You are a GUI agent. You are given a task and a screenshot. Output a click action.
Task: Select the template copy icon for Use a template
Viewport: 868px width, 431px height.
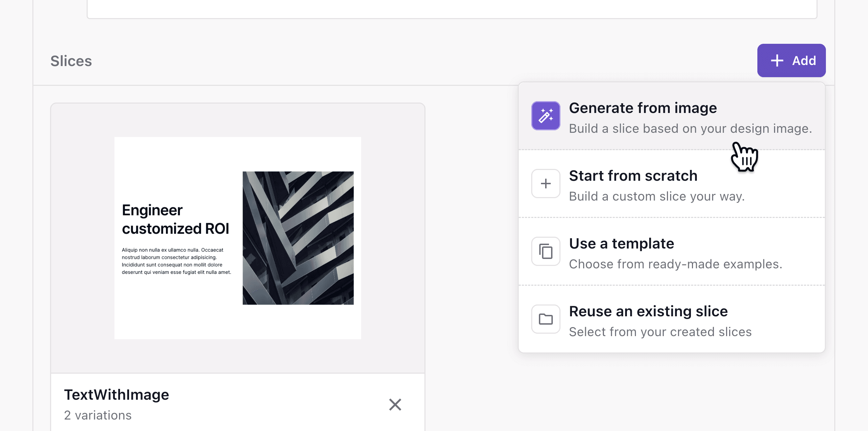(545, 251)
